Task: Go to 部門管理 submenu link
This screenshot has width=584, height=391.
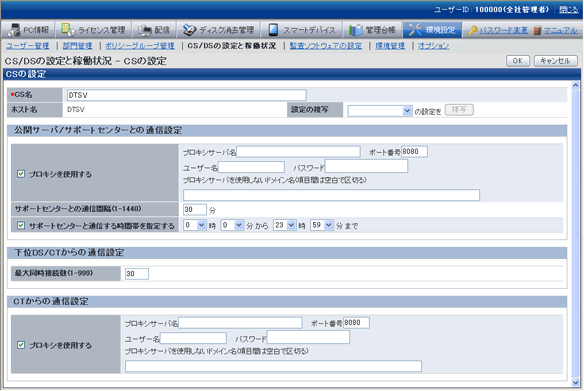Action: click(x=77, y=46)
